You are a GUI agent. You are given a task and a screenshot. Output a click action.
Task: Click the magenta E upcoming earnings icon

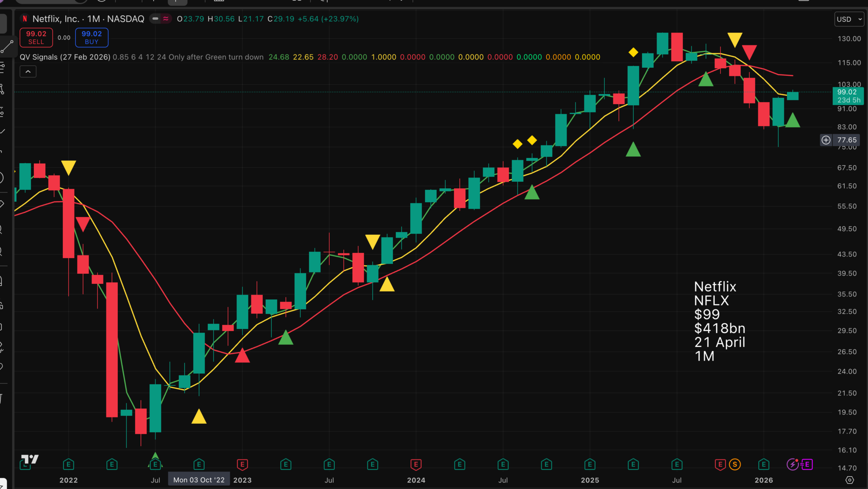tap(807, 464)
